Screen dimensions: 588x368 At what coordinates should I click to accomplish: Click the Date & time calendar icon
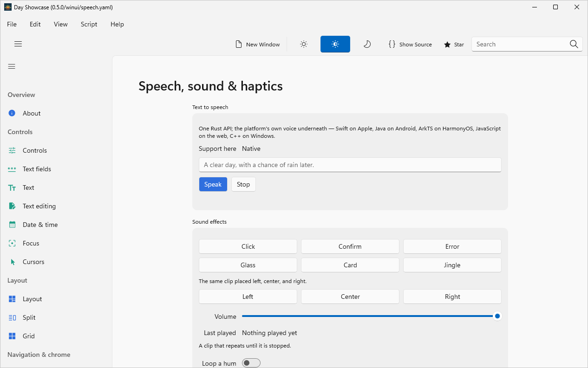(13, 225)
